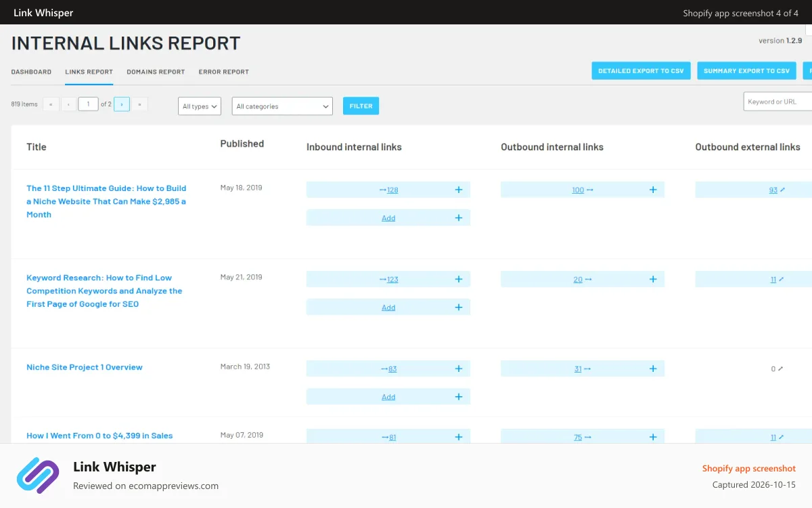The width and height of the screenshot is (812, 508).
Task: Open the Error Report tab
Action: tap(224, 72)
